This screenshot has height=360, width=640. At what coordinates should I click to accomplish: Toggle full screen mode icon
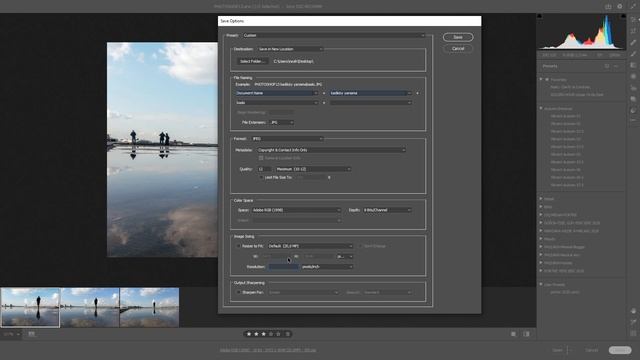pos(633,7)
